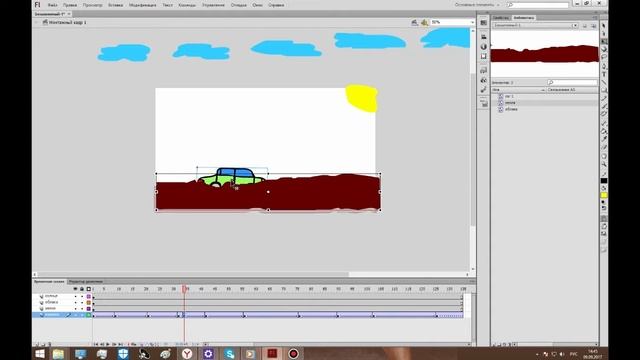
Task: Click the Edit Symbols icon above stage
Action: click(x=424, y=22)
